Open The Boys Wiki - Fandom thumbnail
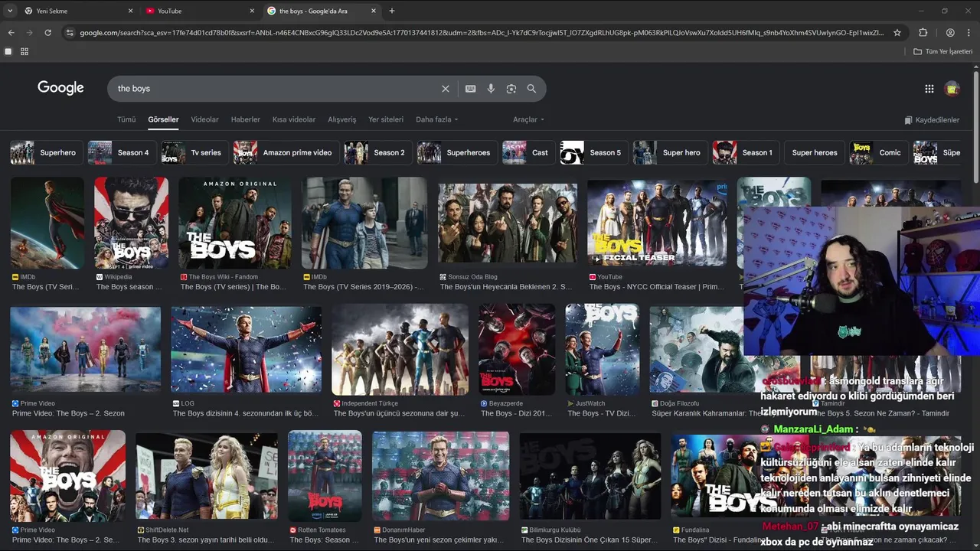980x551 pixels. (x=235, y=223)
